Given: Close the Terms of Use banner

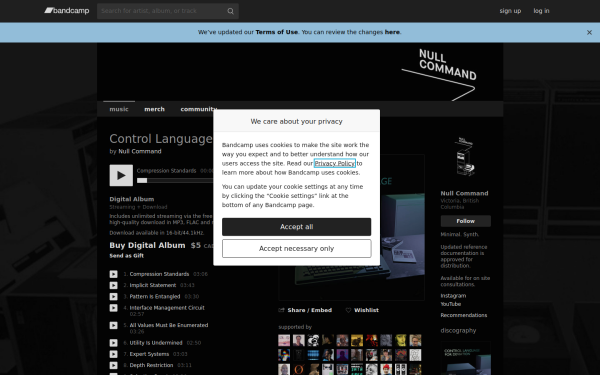Looking at the screenshot, I should pyautogui.click(x=589, y=33).
